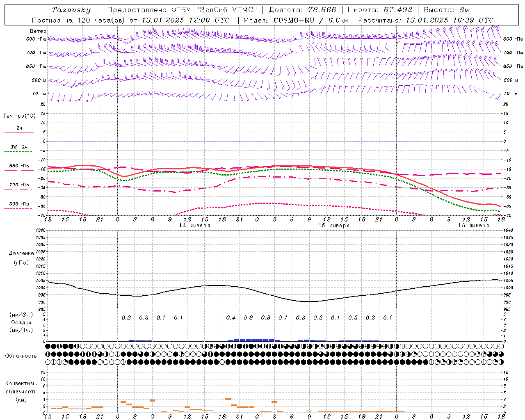Click the "10 м" wind level label on left
Screen dimensions: 525x420
39,94
